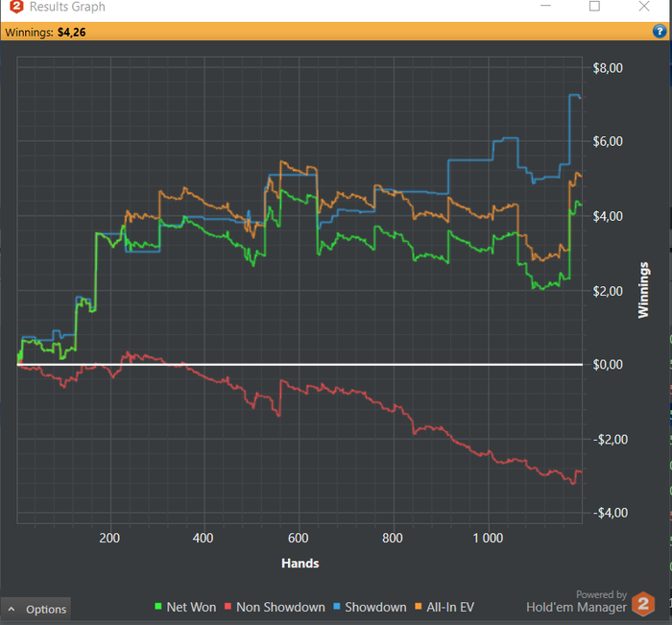Click the Winnings y-axis title

click(643, 290)
